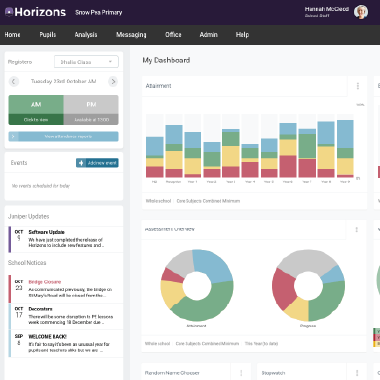
Task: Open Hannah McLeod's profile avatar
Action: 361,12
